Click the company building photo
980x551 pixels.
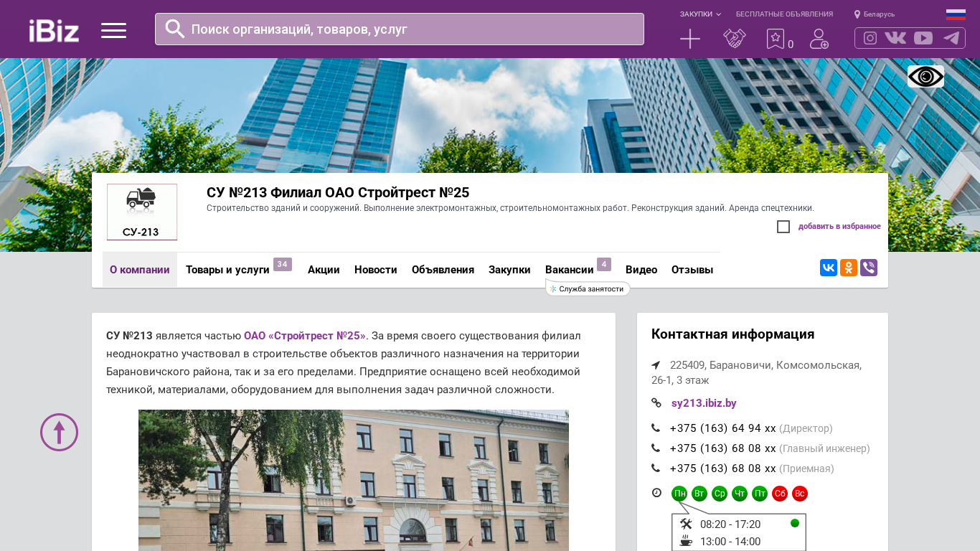pyautogui.click(x=354, y=480)
